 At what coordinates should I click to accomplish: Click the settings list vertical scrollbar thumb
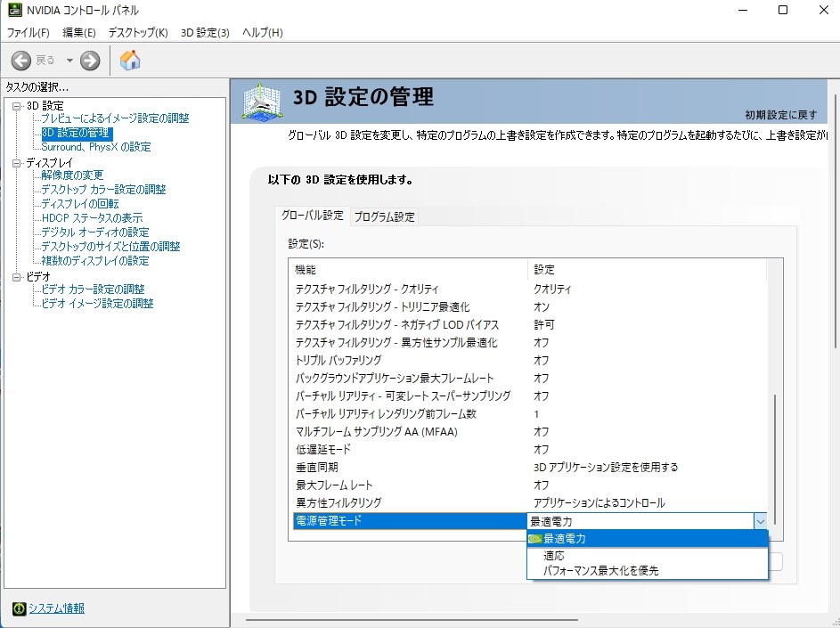point(775,460)
